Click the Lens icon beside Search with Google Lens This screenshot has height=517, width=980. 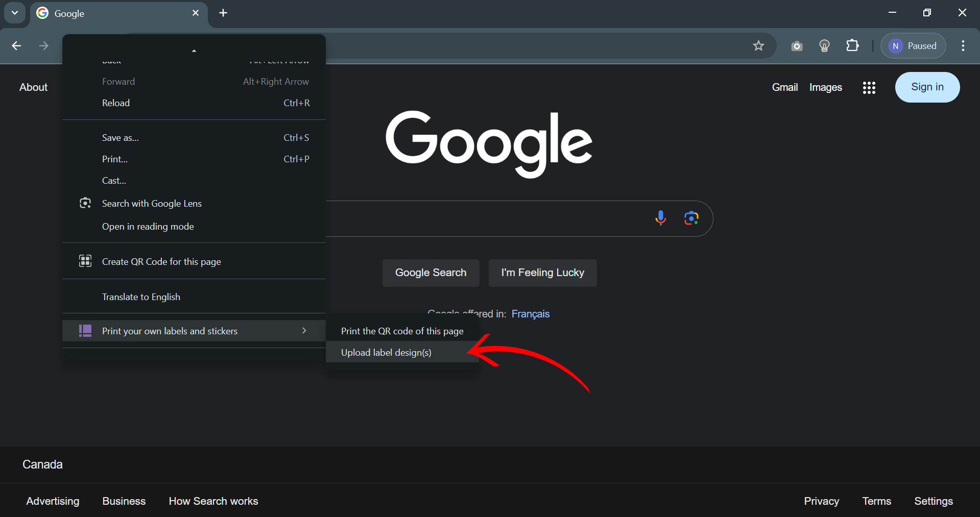[85, 203]
